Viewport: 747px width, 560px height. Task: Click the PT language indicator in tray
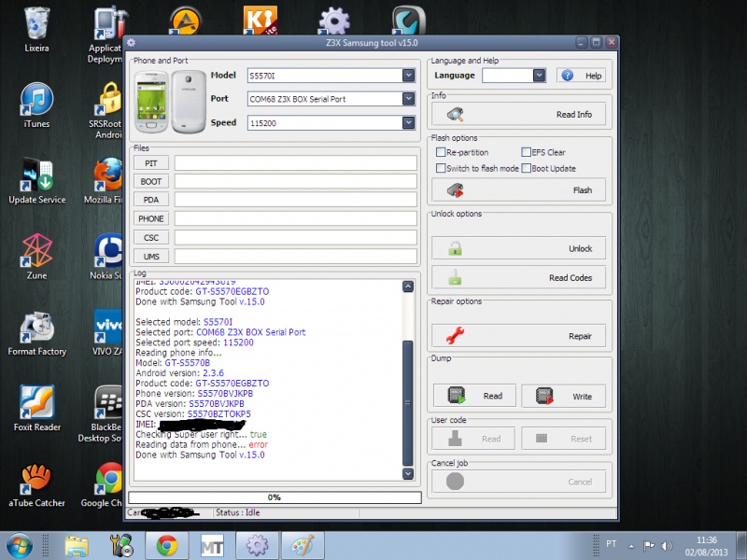tap(612, 544)
